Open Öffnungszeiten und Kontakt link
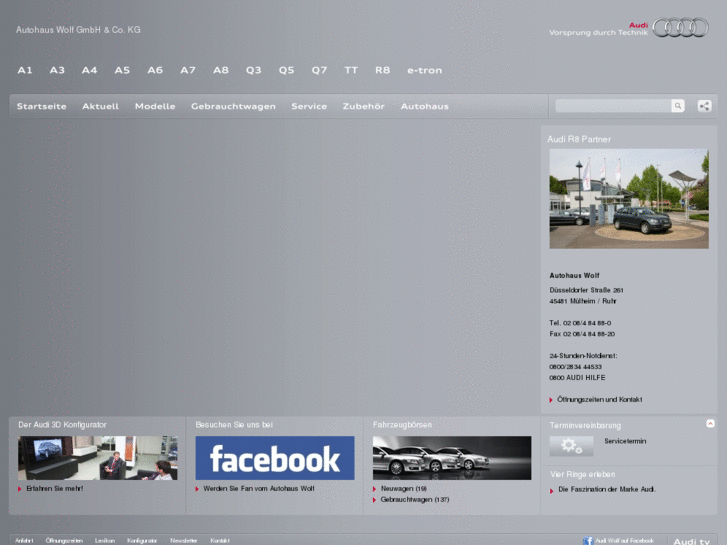 click(599, 399)
